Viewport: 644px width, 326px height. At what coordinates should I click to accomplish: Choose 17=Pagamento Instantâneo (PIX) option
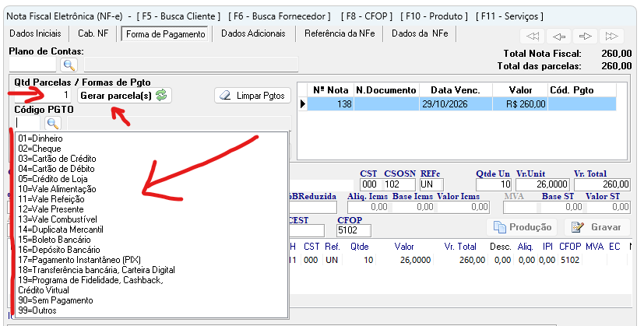[79, 260]
